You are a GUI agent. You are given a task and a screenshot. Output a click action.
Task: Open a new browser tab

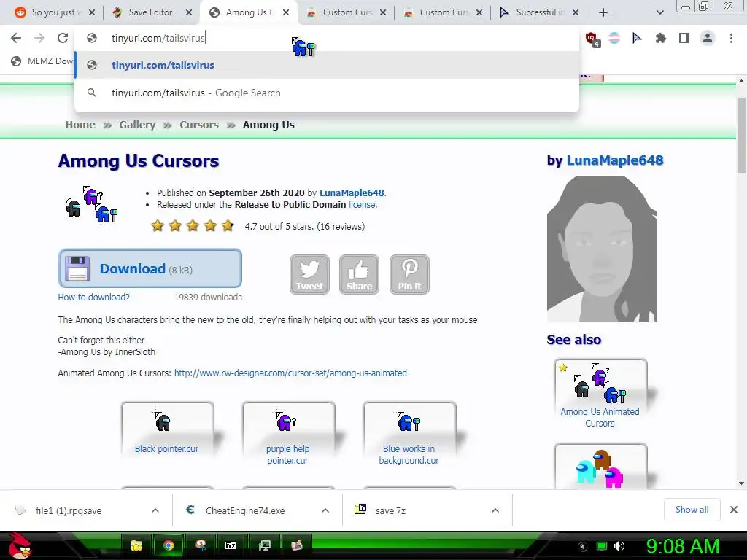(603, 12)
